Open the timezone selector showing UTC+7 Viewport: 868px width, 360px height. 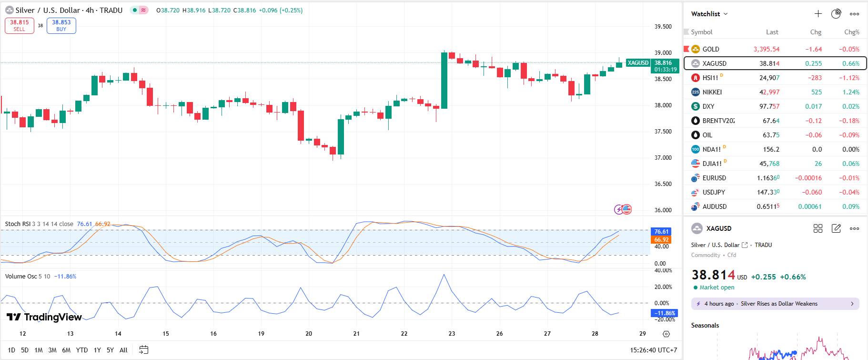[x=653, y=350]
